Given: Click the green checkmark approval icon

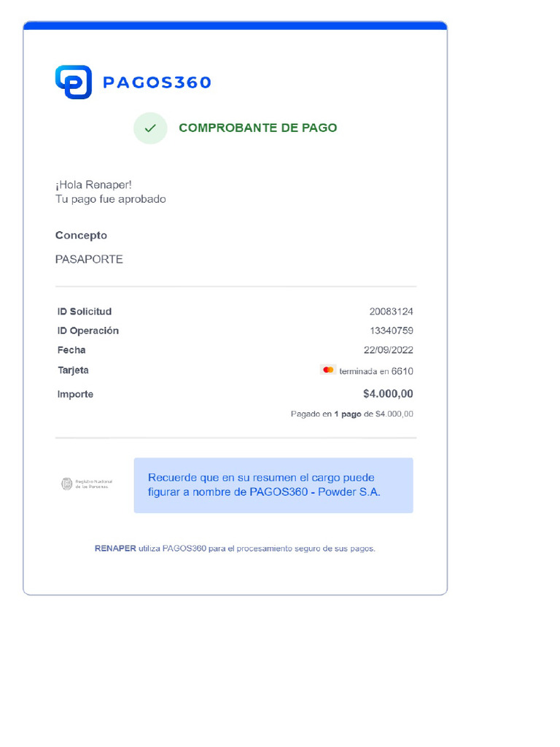Looking at the screenshot, I should coord(150,128).
